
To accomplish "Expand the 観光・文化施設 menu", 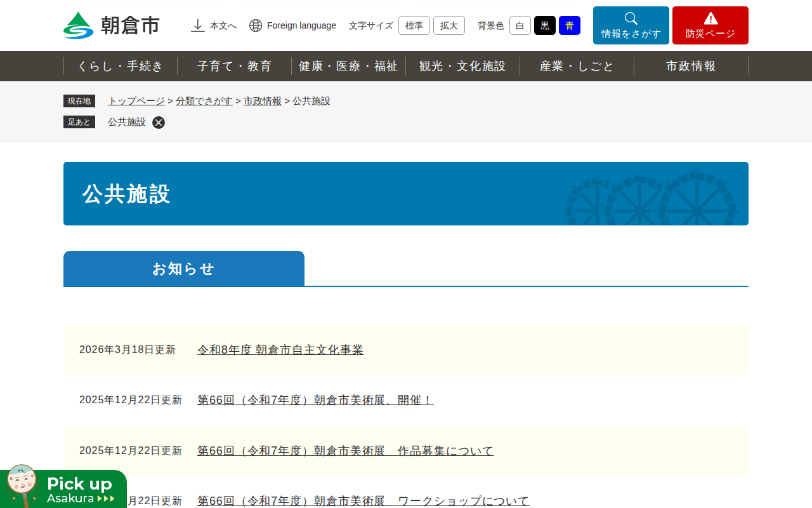I will [462, 66].
